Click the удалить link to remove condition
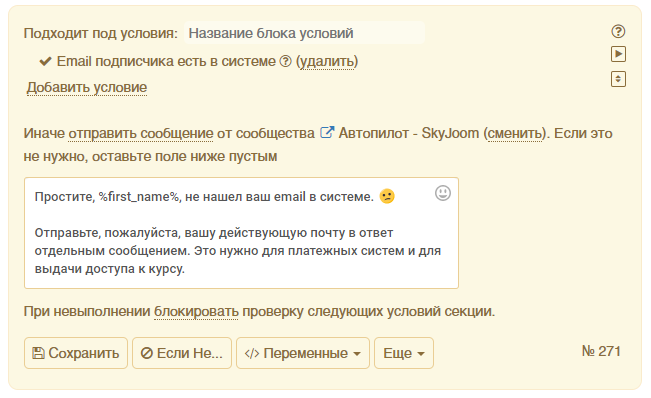The image size is (651, 398). pyautogui.click(x=327, y=61)
